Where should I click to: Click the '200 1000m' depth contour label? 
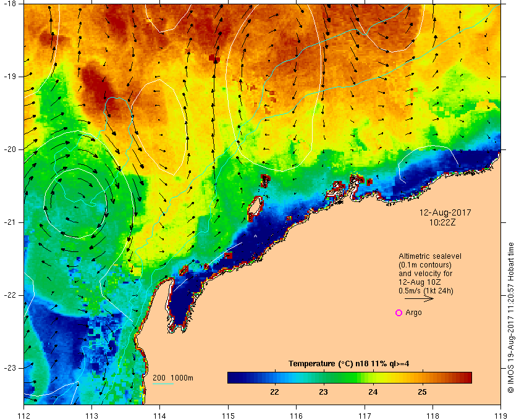pyautogui.click(x=173, y=378)
